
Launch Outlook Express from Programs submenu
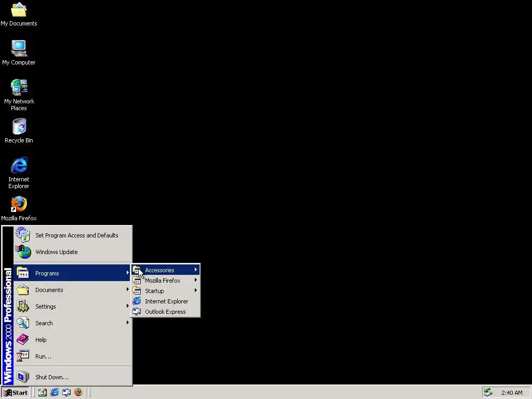(166, 312)
